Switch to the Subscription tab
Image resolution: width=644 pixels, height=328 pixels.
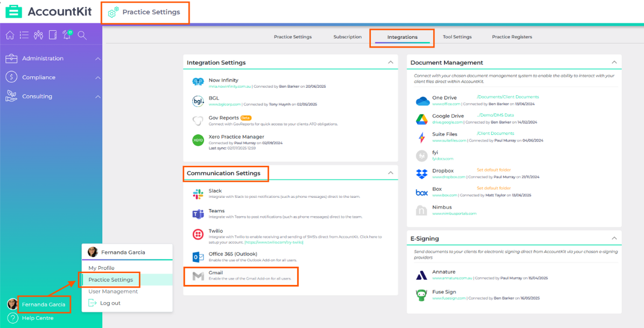coord(347,37)
